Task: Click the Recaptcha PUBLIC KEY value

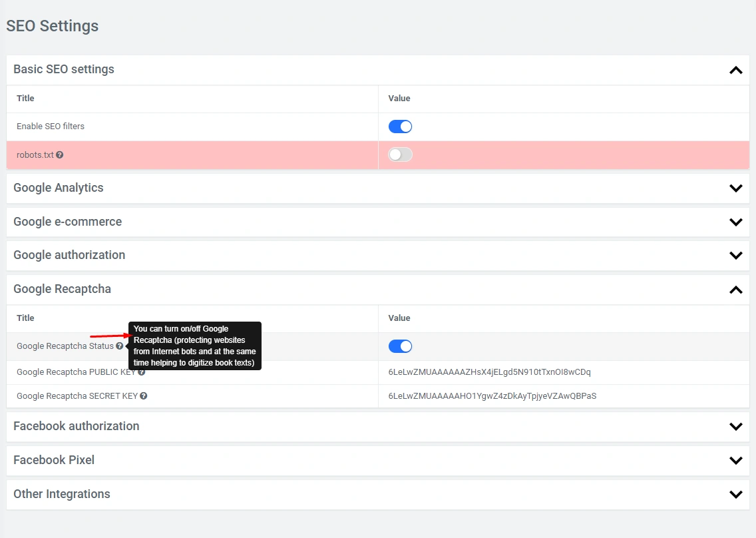Action: tap(489, 372)
